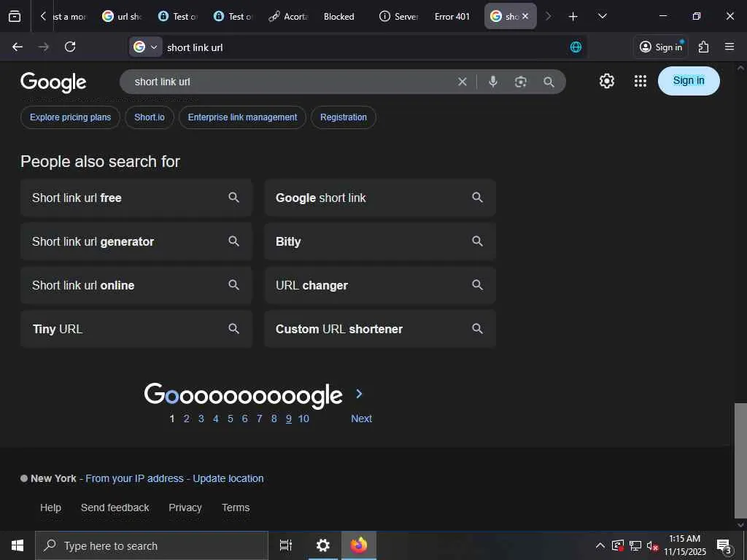Switch to the 'Acorta' tab
The height and width of the screenshot is (560, 747).
tap(289, 16)
